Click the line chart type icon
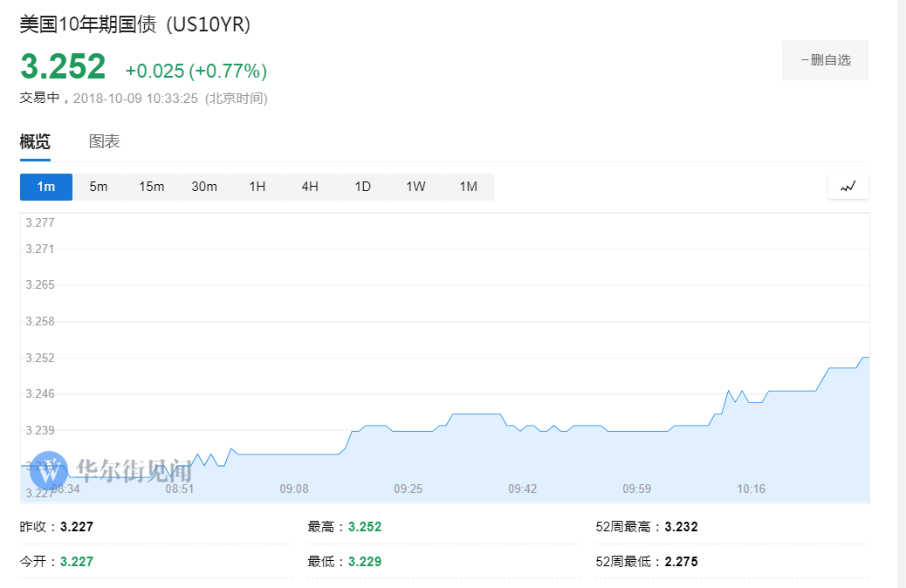 pos(848,187)
